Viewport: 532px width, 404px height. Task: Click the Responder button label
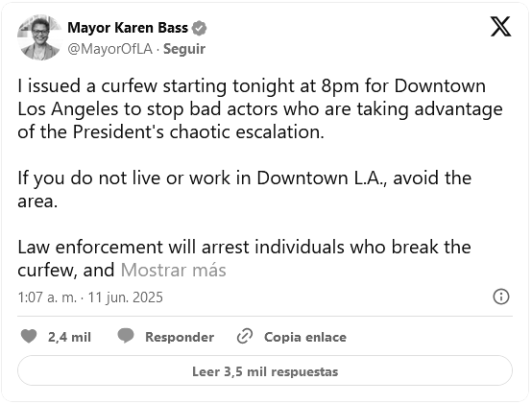tap(180, 337)
